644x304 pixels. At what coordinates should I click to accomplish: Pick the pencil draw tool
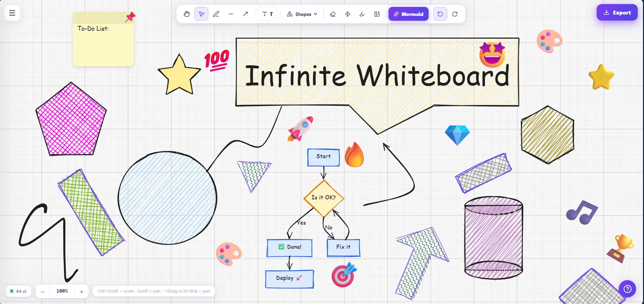[216, 14]
